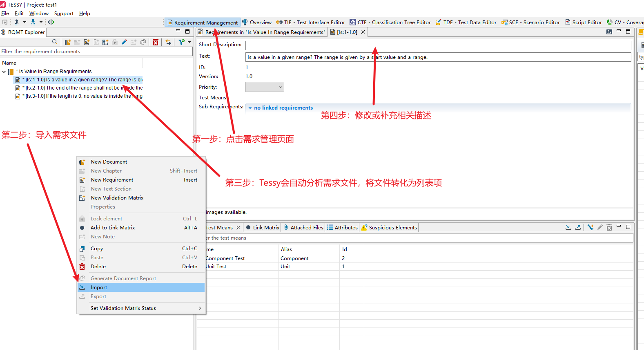Maximize the RQMT Explorer panel

pos(187,31)
